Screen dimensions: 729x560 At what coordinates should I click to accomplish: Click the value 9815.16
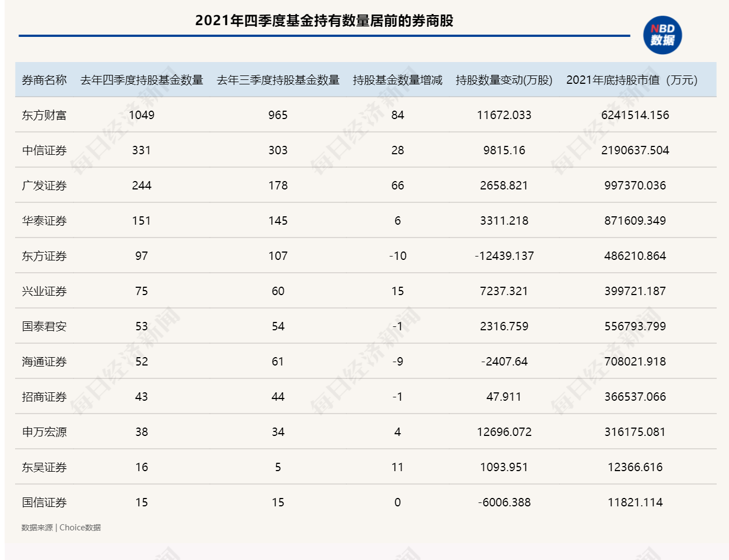[504, 150]
